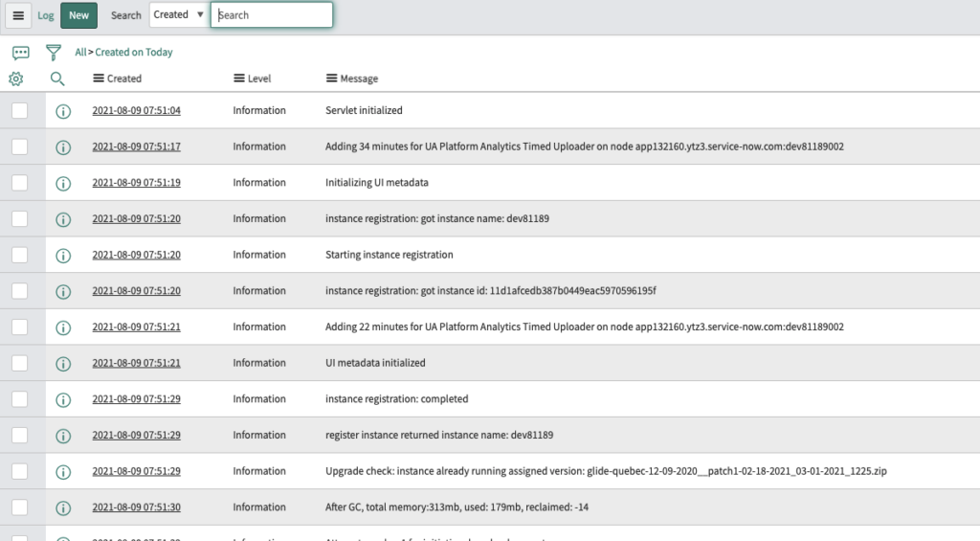Preview the Servlet initialized record info icon
Image resolution: width=980 pixels, height=541 pixels.
(x=63, y=111)
